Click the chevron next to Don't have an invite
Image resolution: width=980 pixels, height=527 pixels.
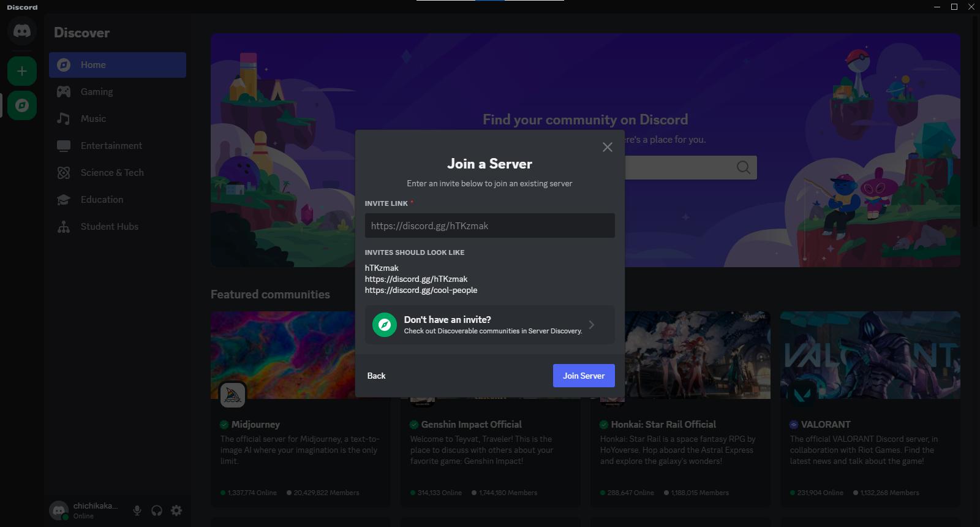tap(592, 325)
